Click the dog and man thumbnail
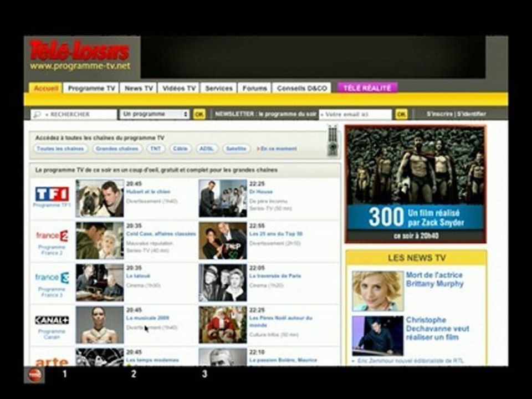532x399 pixels. (x=100, y=198)
